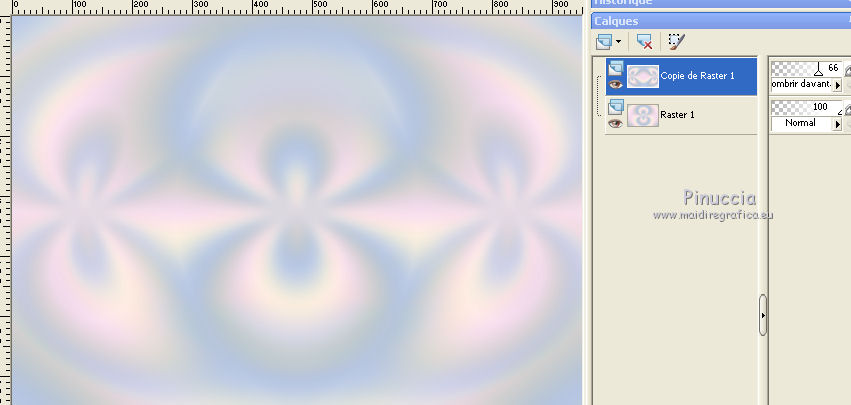Select the Copie de Raster 1 layer name

point(697,76)
